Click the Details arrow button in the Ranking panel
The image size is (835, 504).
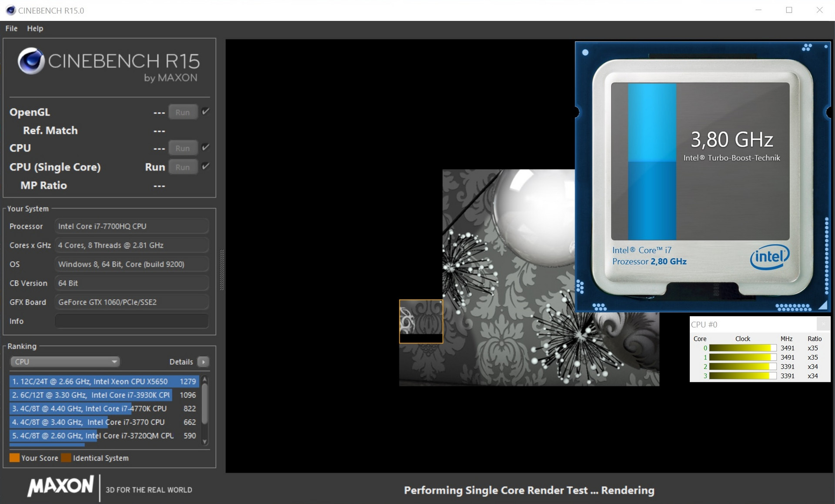click(203, 362)
